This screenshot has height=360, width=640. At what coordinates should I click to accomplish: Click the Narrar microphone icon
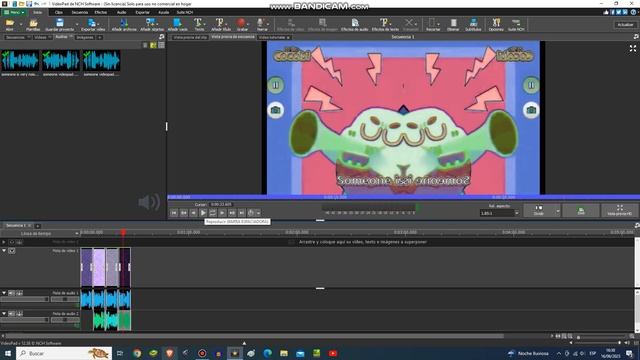pos(262,24)
